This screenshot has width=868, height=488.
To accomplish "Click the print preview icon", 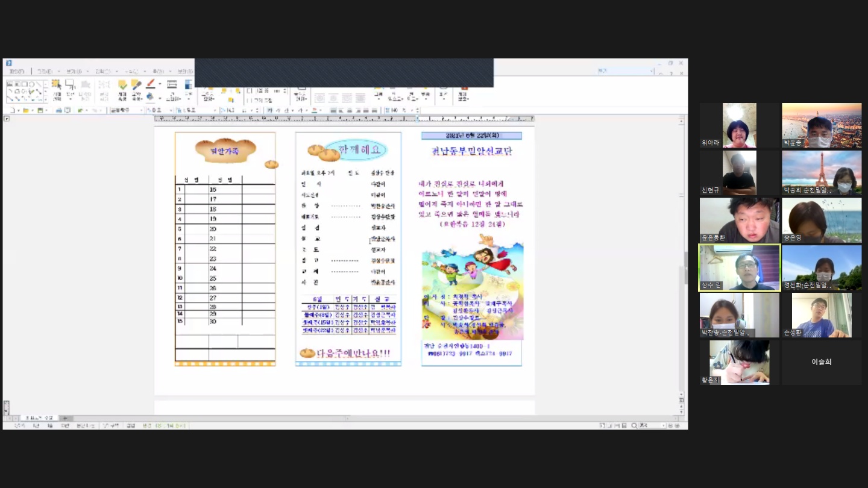I will click(x=67, y=110).
